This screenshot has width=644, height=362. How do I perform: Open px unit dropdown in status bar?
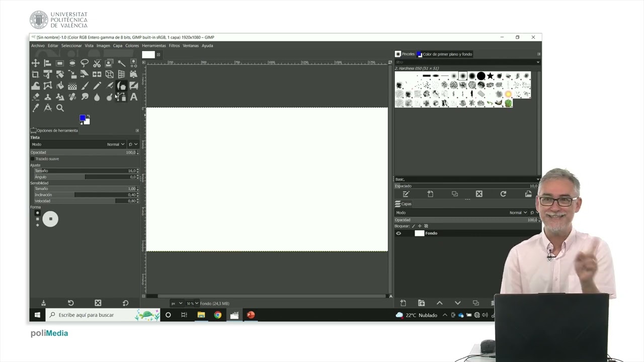(x=177, y=303)
